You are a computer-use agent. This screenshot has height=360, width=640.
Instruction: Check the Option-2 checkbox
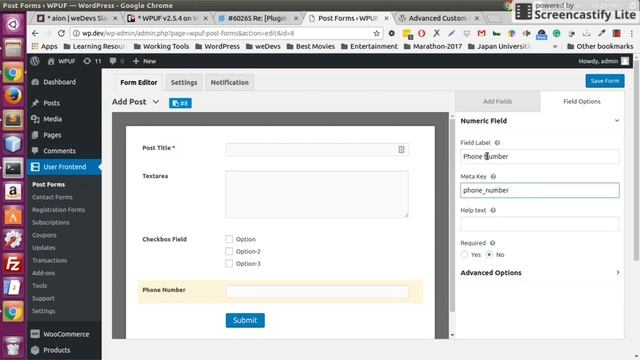[229, 251]
